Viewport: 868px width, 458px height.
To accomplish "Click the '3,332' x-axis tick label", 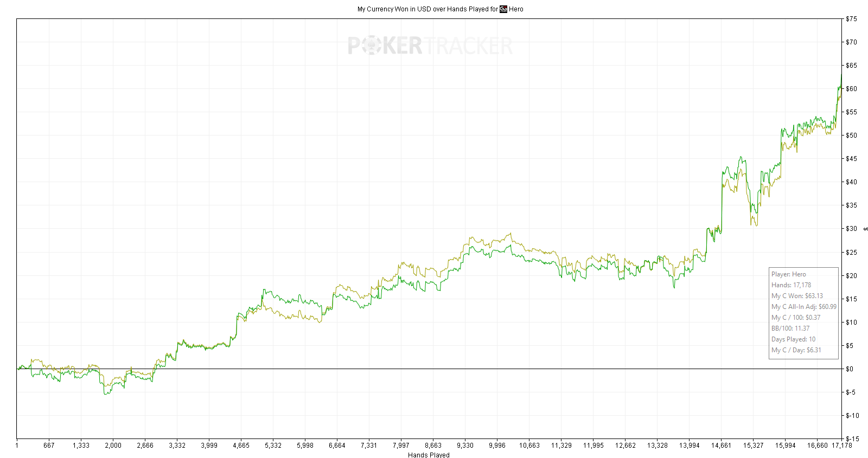I will point(177,446).
